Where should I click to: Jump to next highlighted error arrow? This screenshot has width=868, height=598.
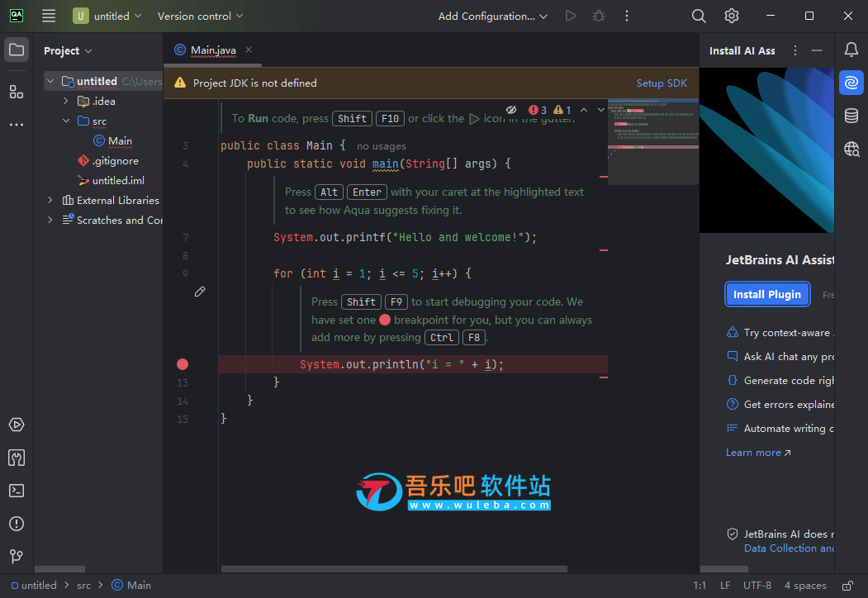tap(600, 110)
